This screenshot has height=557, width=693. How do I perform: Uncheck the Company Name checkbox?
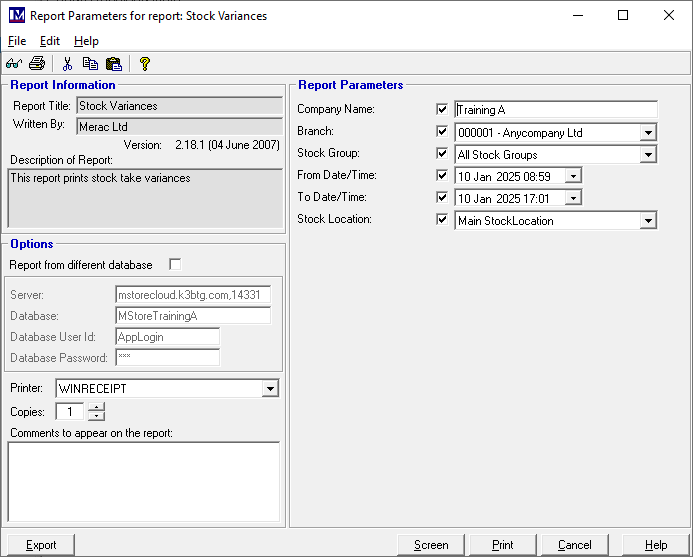tap(442, 109)
